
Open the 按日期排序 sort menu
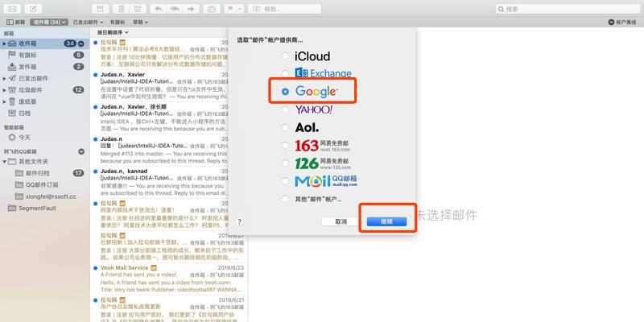click(x=113, y=32)
